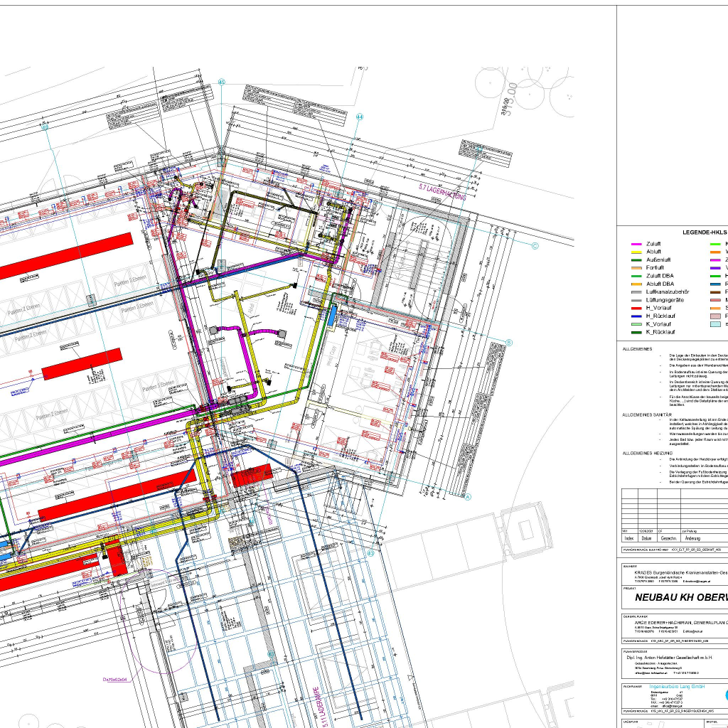Select the K_Rücklauf legend entry

(x=659, y=332)
